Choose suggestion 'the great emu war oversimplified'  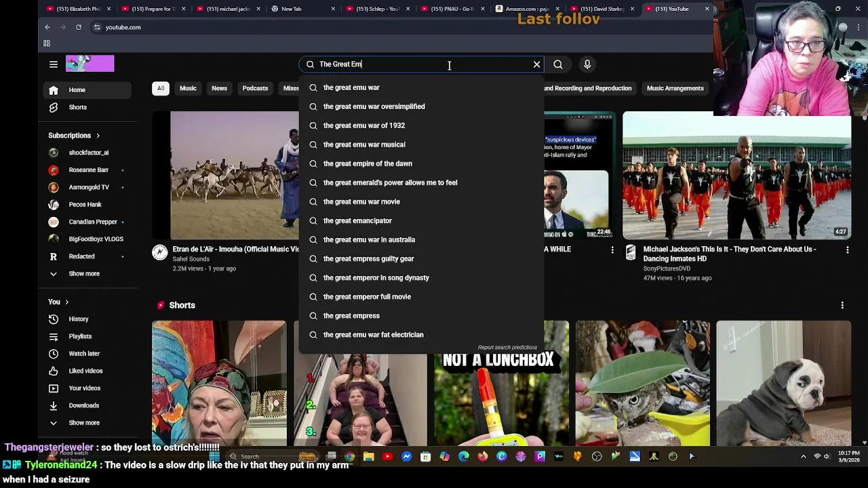(420, 106)
